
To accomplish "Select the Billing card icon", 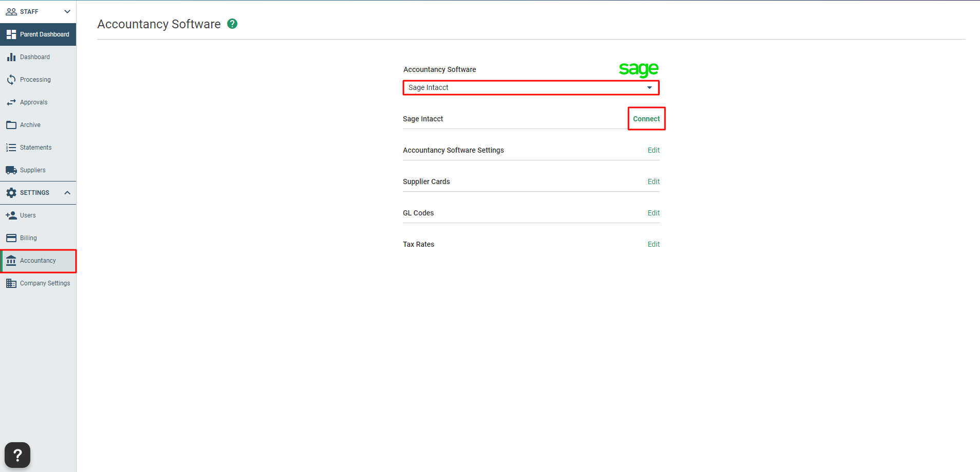I will 11,238.
